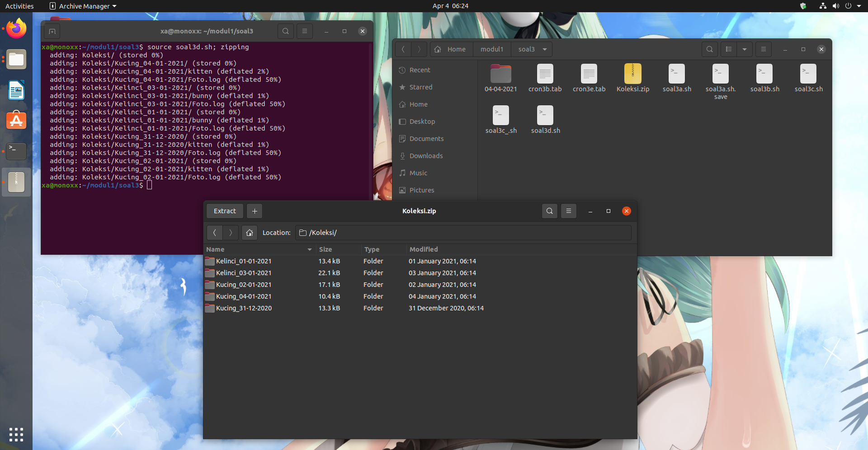Open the system status menu arrow
868x450 pixels.
point(859,6)
